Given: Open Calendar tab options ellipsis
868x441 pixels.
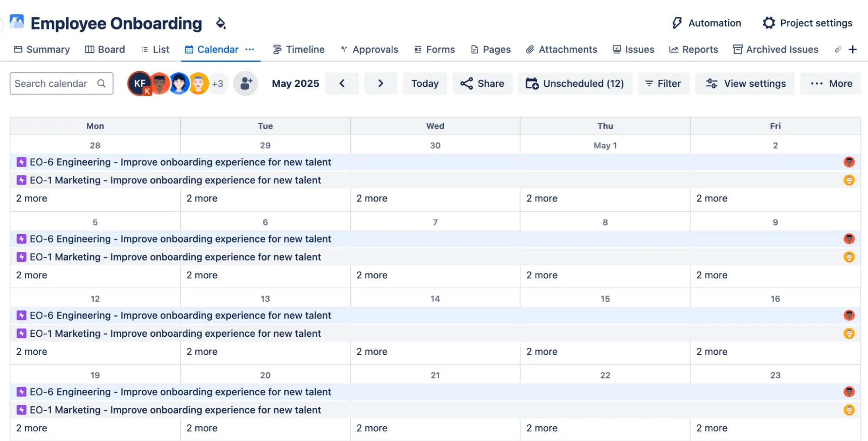Looking at the screenshot, I should (x=250, y=49).
